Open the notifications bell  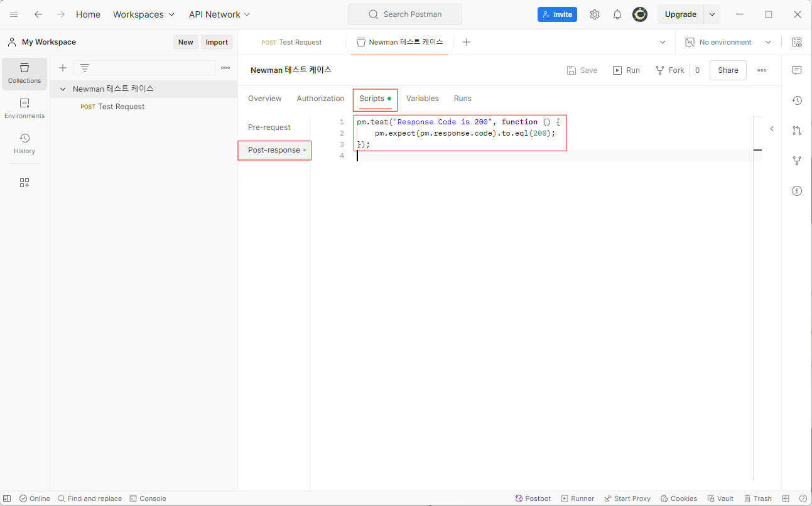pos(617,14)
